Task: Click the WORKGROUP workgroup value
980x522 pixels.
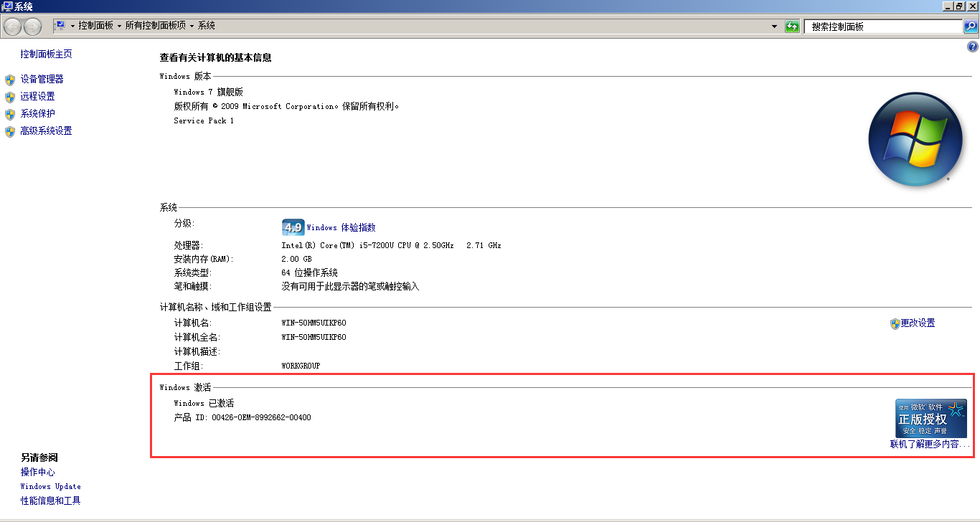Action: [x=301, y=366]
